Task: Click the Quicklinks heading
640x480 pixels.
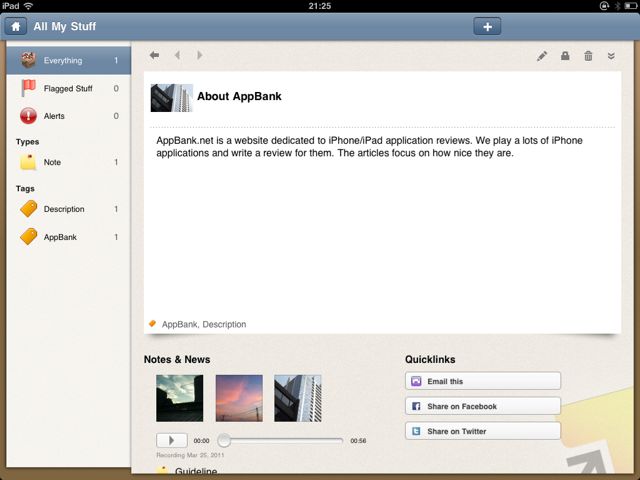Action: [430, 359]
